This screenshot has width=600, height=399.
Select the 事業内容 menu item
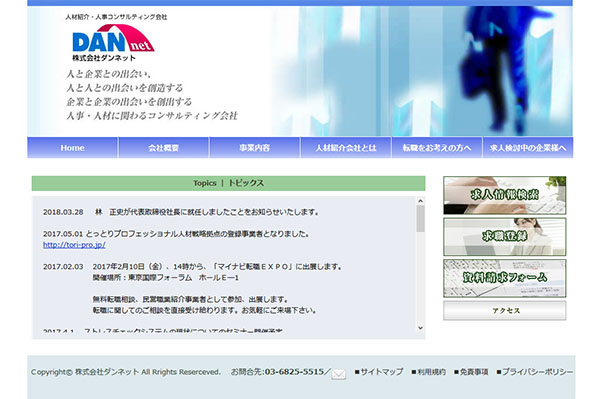[254, 148]
